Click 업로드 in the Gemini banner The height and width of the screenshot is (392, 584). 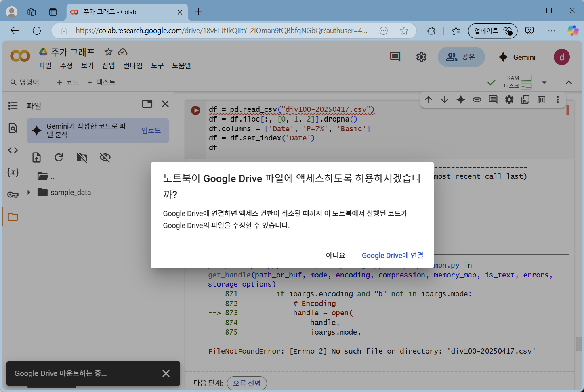(151, 130)
